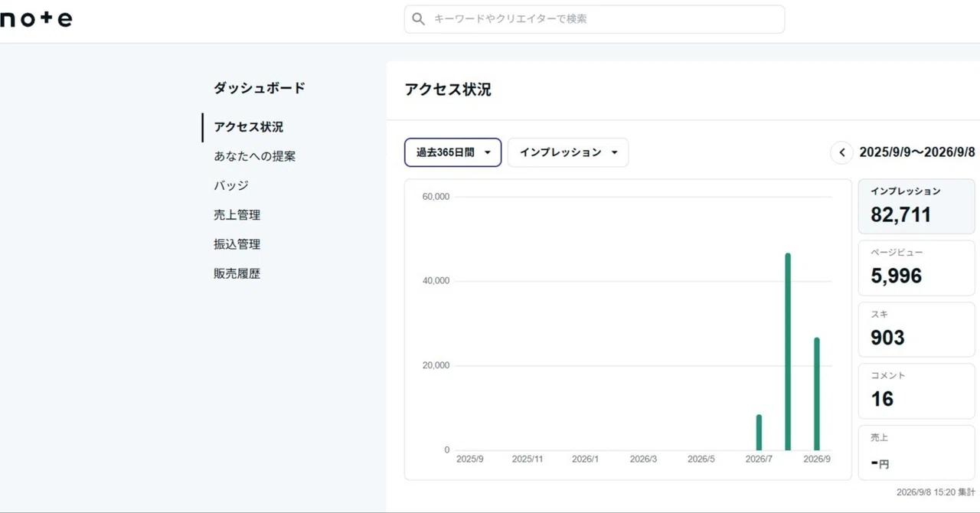Select the 売上 card
The width and height of the screenshot is (980, 513).
[916, 453]
